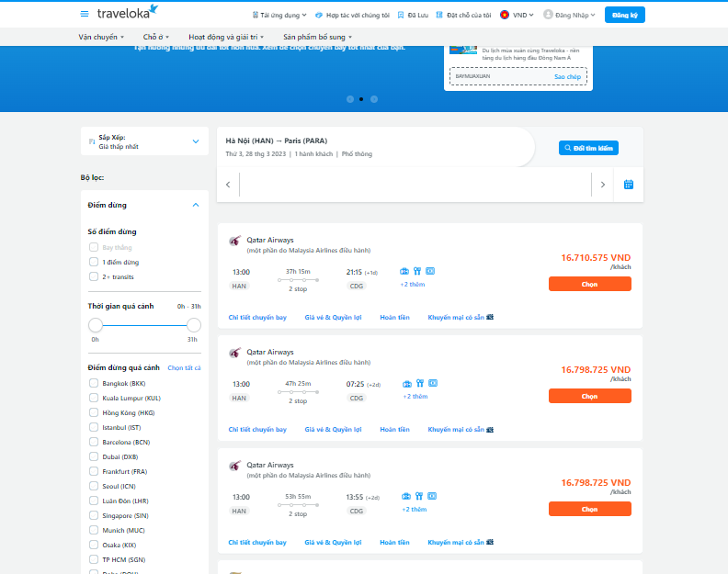Open Hoàn tiền tab for 53h 55m flight
The image size is (728, 574).
point(394,543)
